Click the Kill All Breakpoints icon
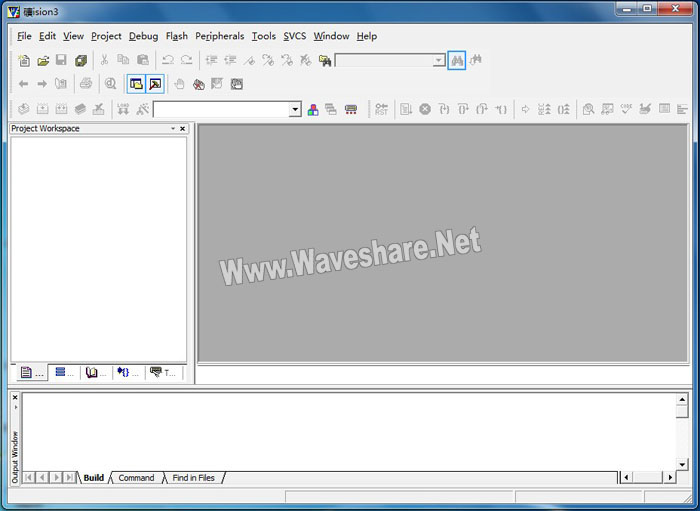 click(199, 84)
